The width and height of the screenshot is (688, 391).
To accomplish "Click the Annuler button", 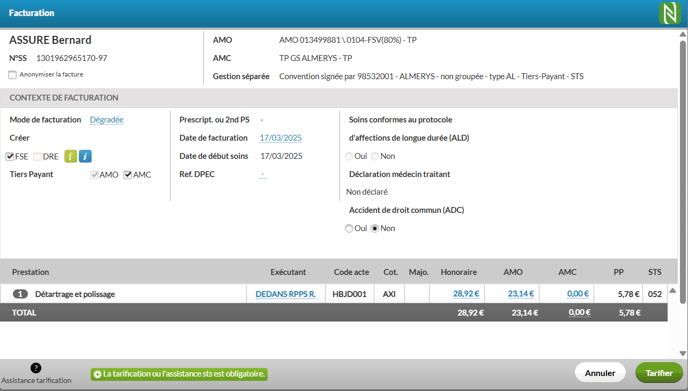I will click(x=600, y=373).
